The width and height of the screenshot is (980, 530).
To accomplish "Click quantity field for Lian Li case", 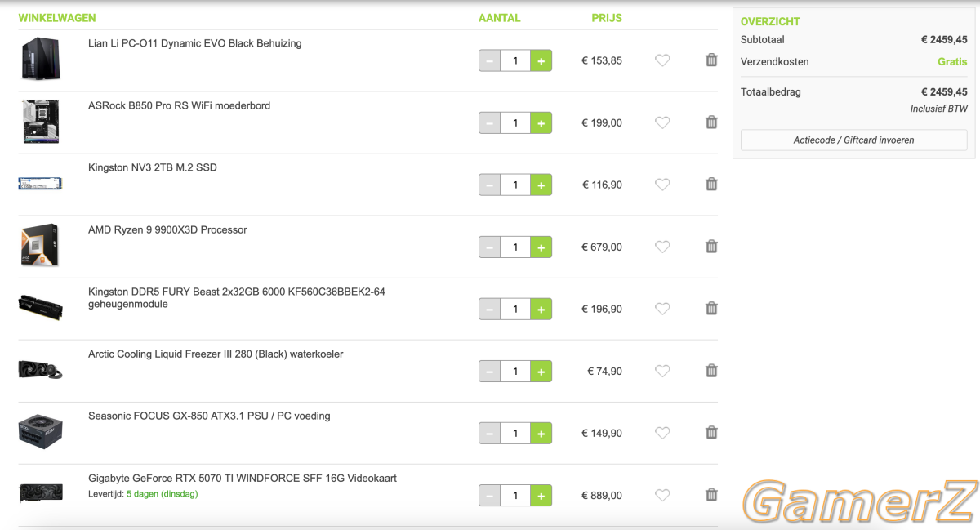I will pyautogui.click(x=515, y=60).
